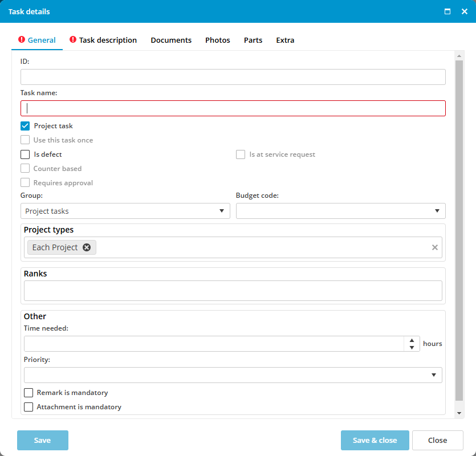This screenshot has height=456, width=476.
Task: Close the Task details dialog via X
Action: (464, 11)
